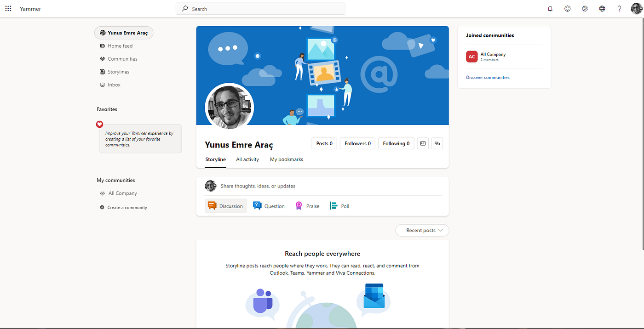Viewport: 644px width, 329px height.
Task: Switch to the My bookmarks tab
Action: tap(287, 159)
